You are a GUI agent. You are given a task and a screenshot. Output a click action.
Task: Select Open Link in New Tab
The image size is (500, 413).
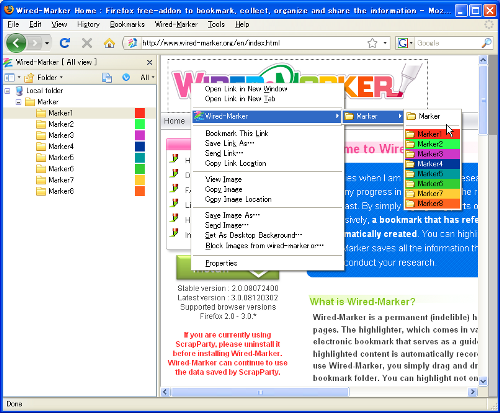(x=240, y=99)
